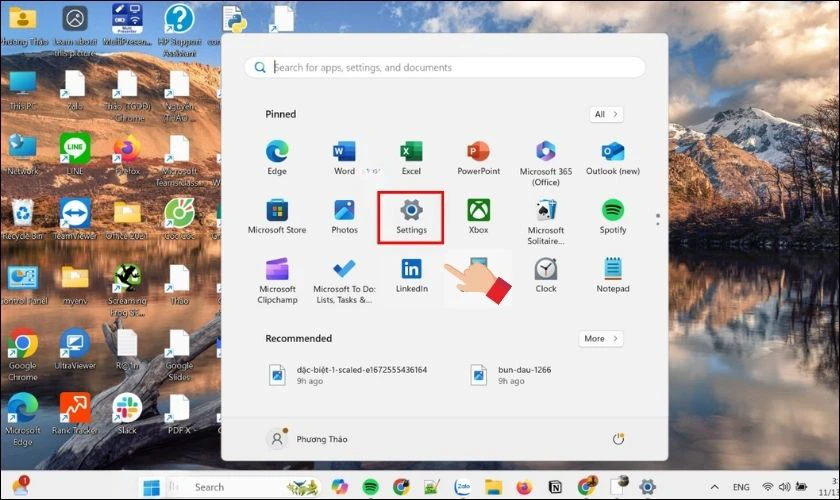Expand All apps list
Screen dimensions: 840x500
605,114
